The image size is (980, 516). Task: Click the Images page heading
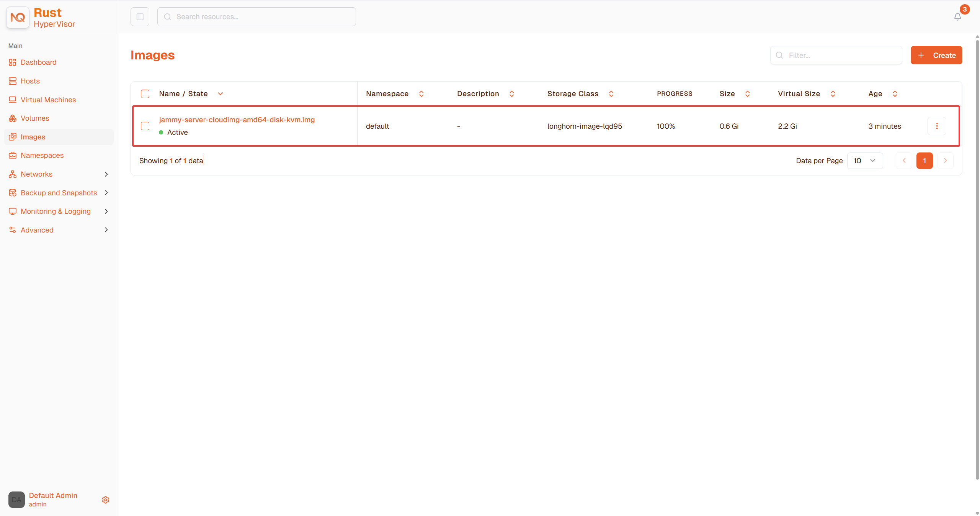pyautogui.click(x=152, y=55)
